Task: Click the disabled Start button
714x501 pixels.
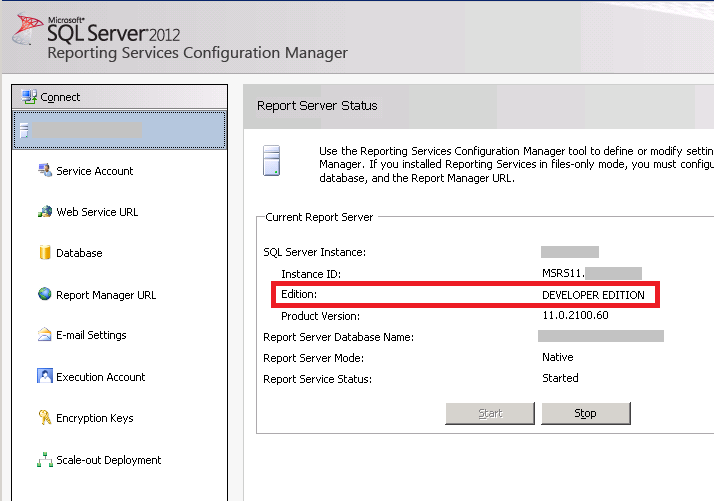Action: click(x=490, y=413)
